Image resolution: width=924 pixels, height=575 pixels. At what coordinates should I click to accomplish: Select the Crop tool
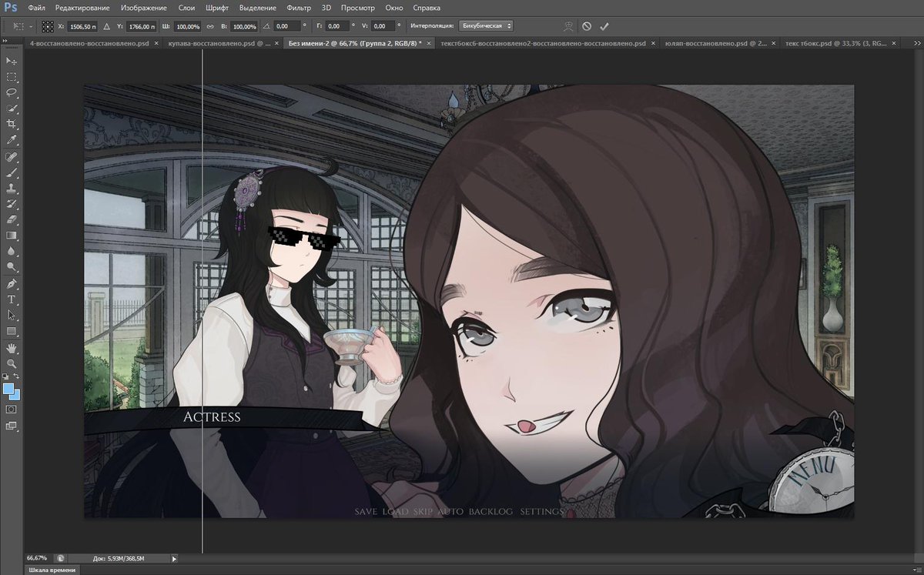tap(12, 124)
